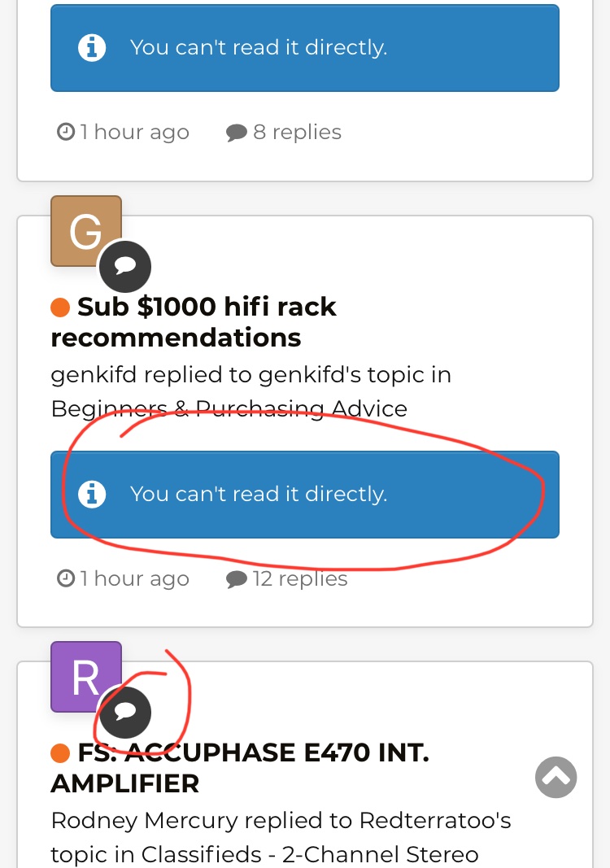Open the tan "G" user avatar
This screenshot has width=610, height=868.
85,231
